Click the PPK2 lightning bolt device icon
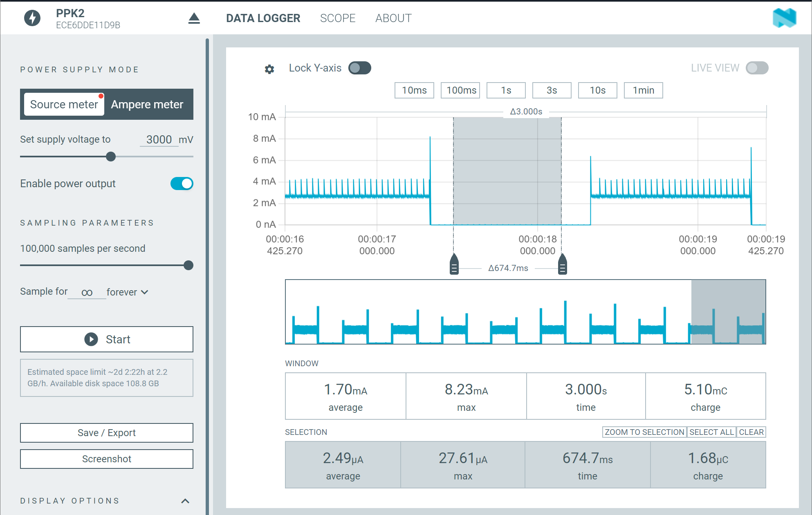 (x=32, y=18)
